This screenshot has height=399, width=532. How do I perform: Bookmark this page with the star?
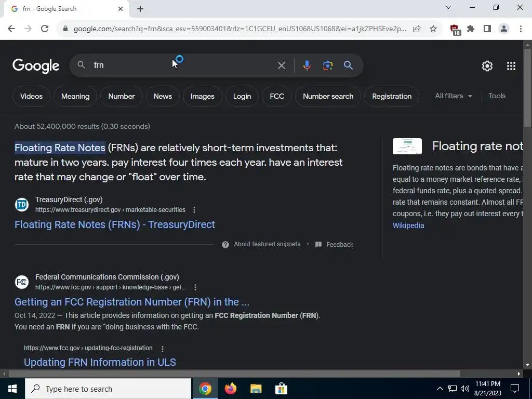pyautogui.click(x=433, y=29)
